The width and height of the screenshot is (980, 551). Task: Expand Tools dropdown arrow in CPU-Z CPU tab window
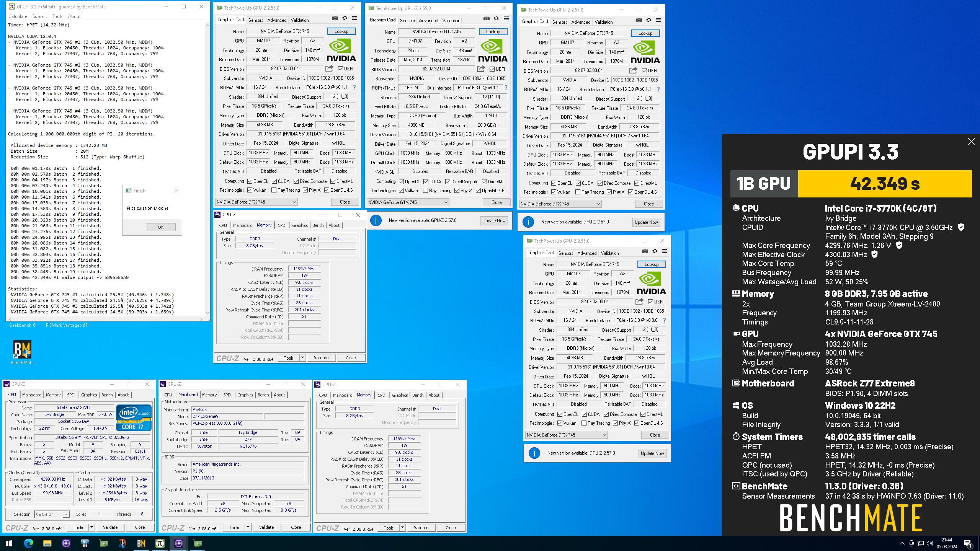pos(91,527)
